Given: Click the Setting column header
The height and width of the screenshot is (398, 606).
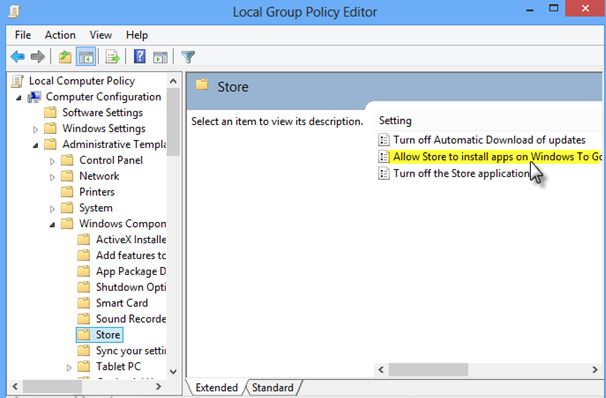Looking at the screenshot, I should [x=395, y=121].
